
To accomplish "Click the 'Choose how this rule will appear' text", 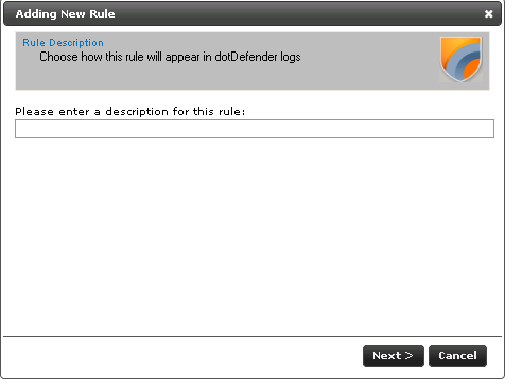I will 170,57.
